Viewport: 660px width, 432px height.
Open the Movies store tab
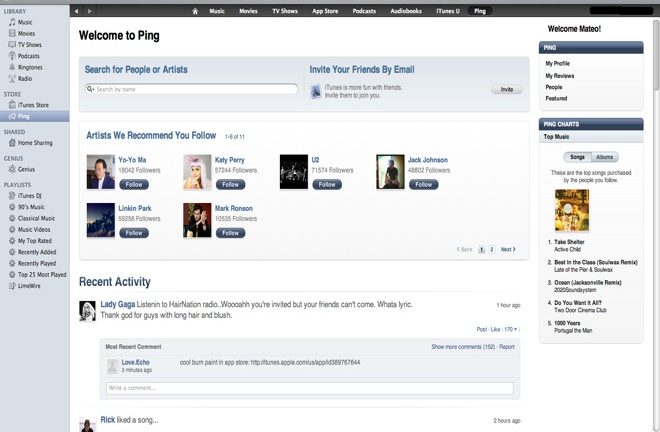248,11
